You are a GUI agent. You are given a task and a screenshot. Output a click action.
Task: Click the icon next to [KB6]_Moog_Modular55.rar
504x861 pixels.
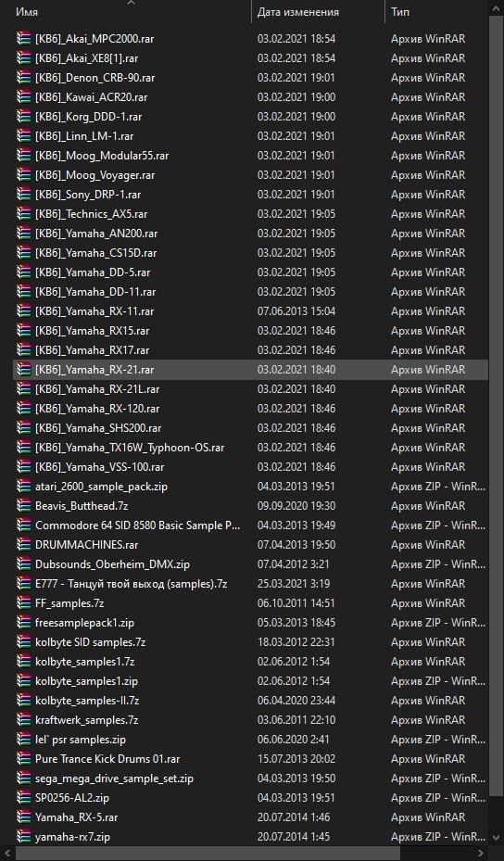point(23,156)
